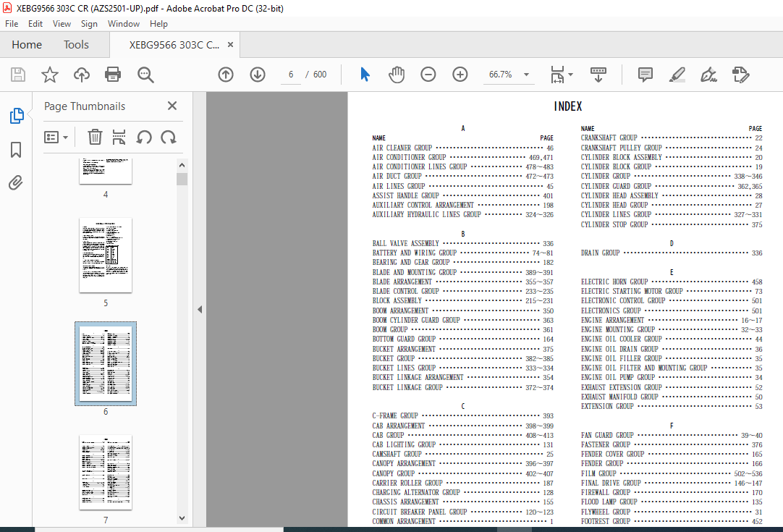783x532 pixels.
Task: Click the print pages thumbnails icon
Action: click(x=119, y=137)
